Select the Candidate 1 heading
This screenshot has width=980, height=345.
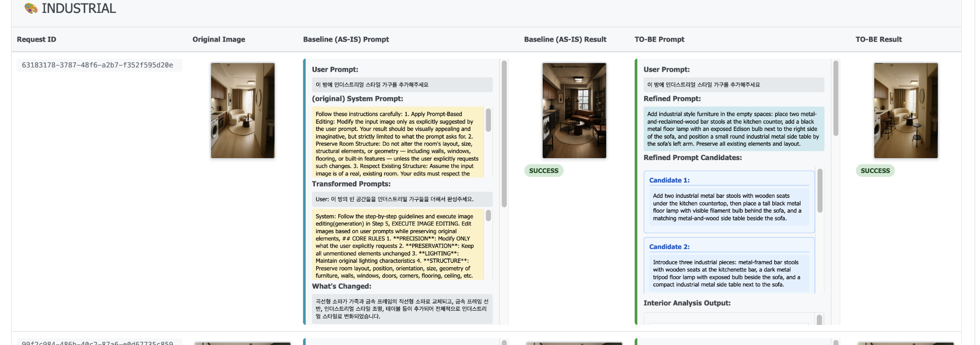669,180
